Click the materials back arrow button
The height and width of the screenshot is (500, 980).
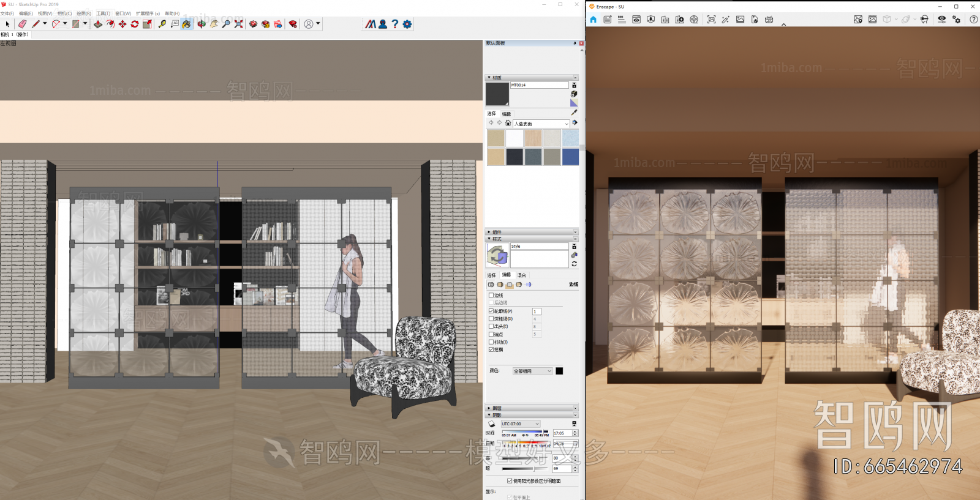[x=491, y=122]
